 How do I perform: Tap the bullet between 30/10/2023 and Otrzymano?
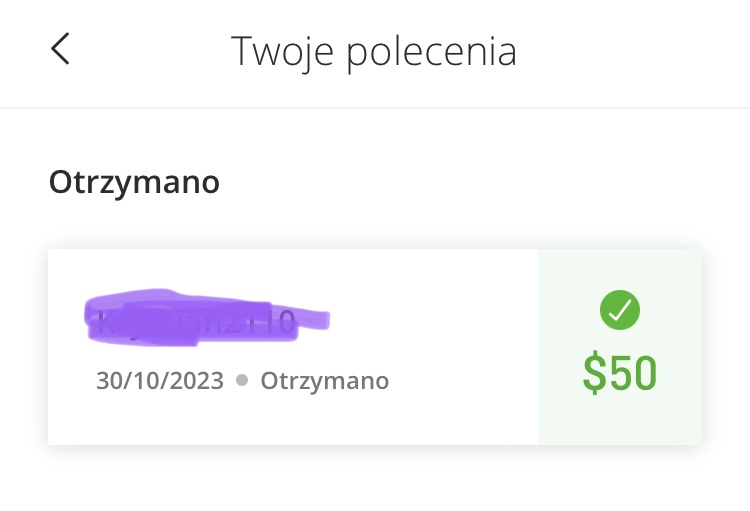(x=243, y=380)
